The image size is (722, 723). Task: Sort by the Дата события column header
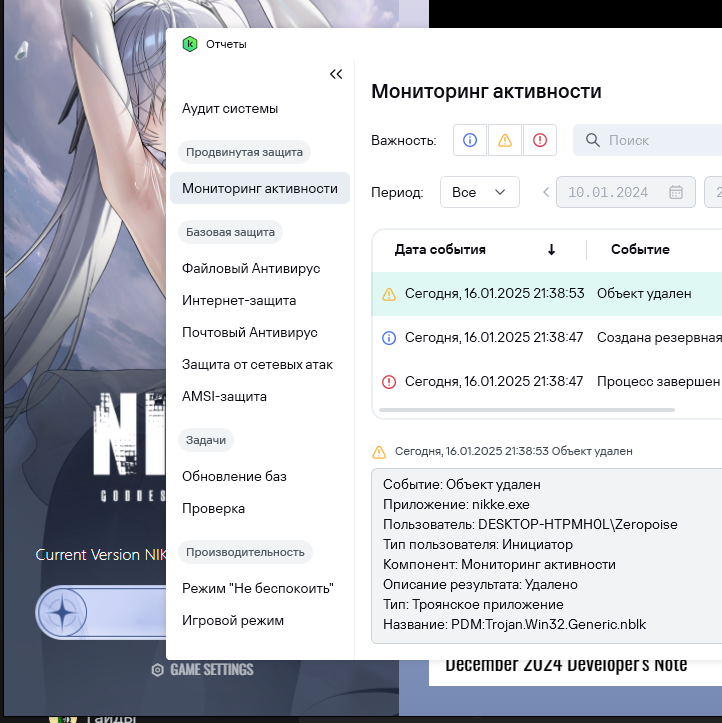(440, 249)
